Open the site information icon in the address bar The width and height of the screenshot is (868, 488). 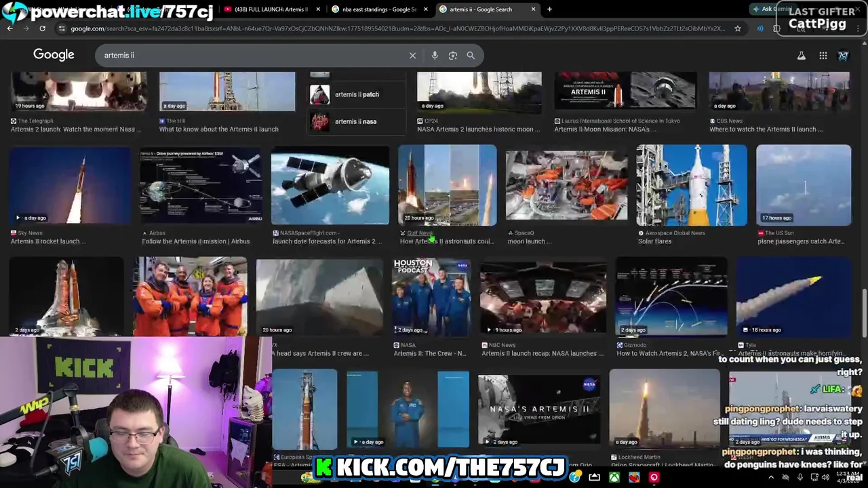click(62, 28)
